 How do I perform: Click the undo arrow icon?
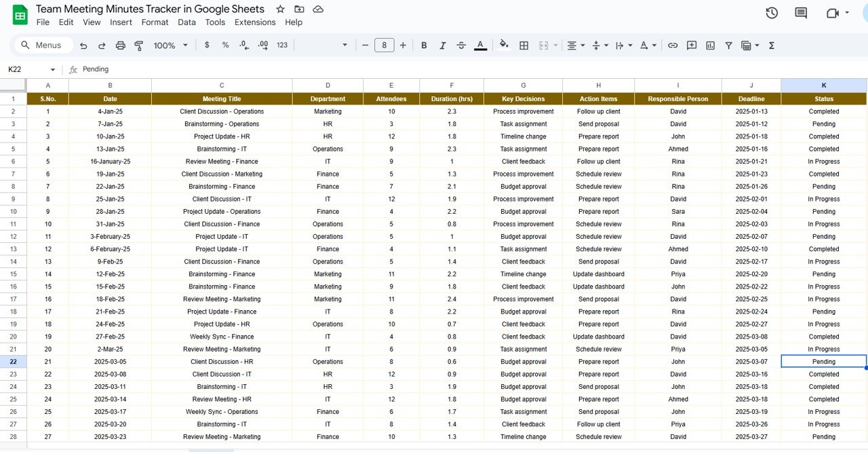pyautogui.click(x=83, y=45)
